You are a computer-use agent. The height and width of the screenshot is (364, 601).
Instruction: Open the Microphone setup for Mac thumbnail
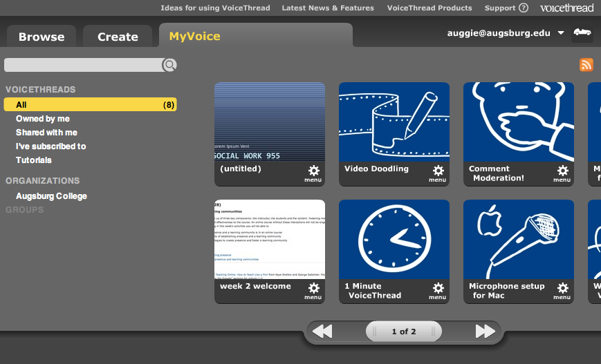pos(519,239)
